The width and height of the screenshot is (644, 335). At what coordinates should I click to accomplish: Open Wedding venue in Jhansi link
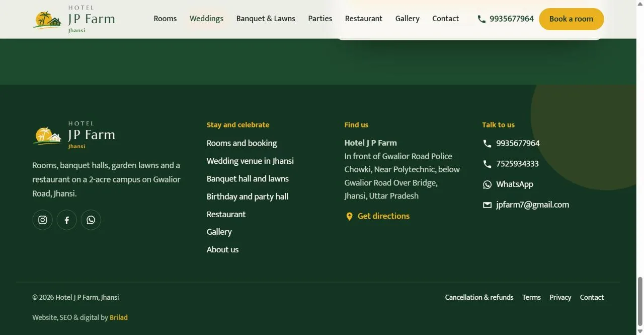pyautogui.click(x=250, y=161)
